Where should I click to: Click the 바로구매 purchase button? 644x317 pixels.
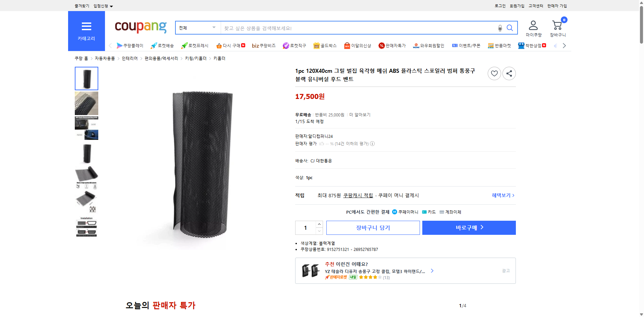coord(469,227)
